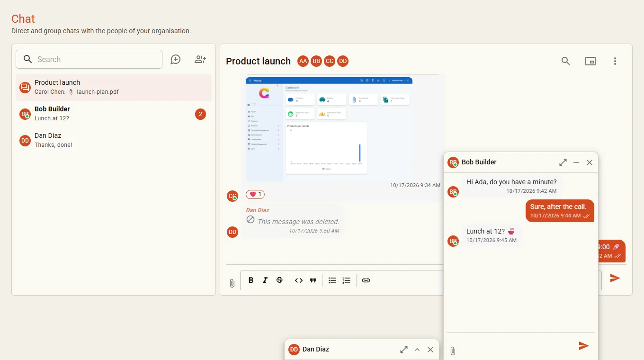Viewport: 644px width, 360px height.
Task: Expand Dan Diaz chat popup to full view
Action: 404,350
